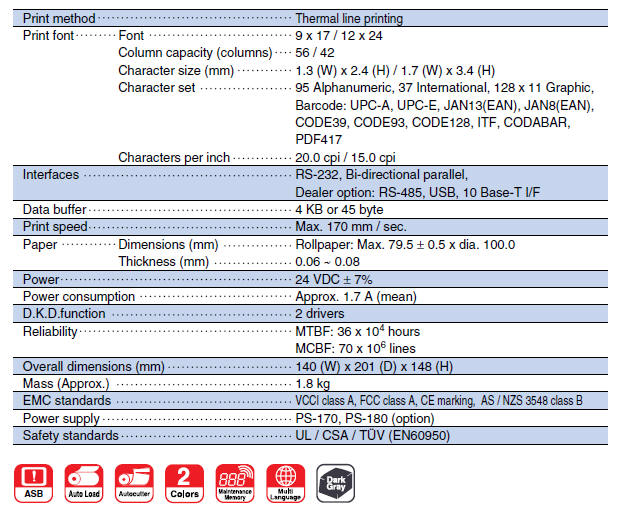Click the Auto Load paper icon
The width and height of the screenshot is (618, 510).
85,481
